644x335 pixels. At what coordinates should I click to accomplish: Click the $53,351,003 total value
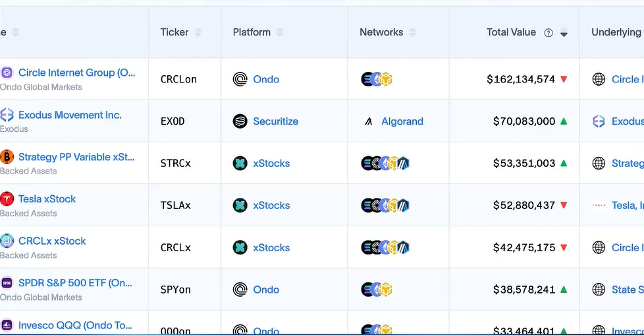click(524, 164)
